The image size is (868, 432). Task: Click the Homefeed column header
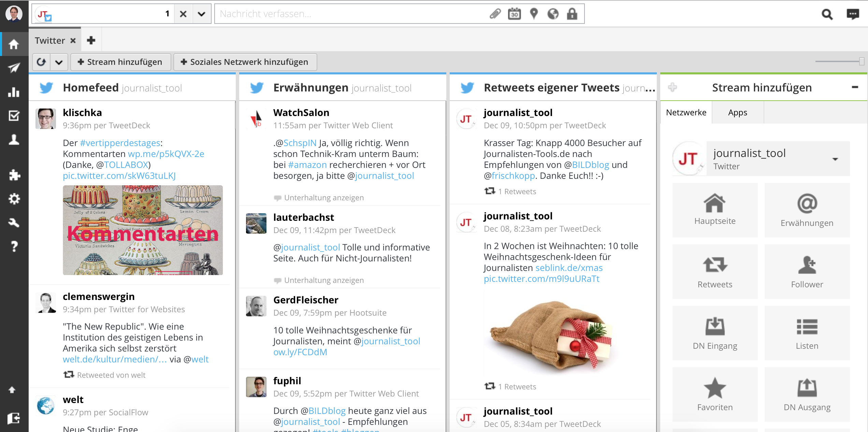(132, 87)
